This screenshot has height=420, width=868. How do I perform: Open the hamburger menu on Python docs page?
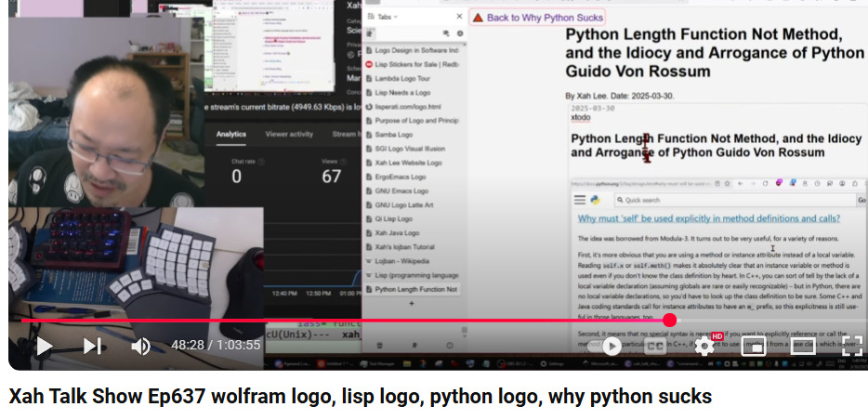(580, 200)
